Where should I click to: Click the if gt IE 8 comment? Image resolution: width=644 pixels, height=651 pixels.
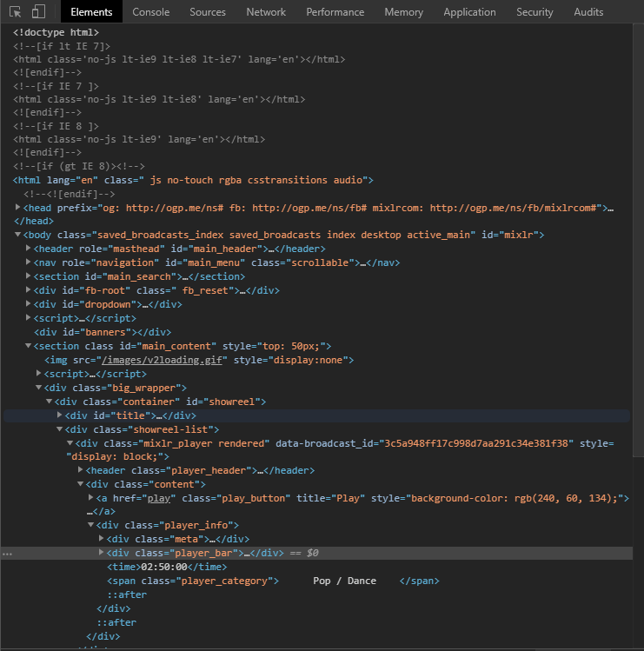[x=79, y=167]
